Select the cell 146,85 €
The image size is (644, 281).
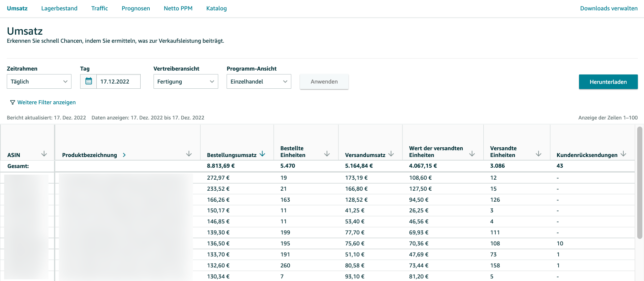pyautogui.click(x=218, y=221)
